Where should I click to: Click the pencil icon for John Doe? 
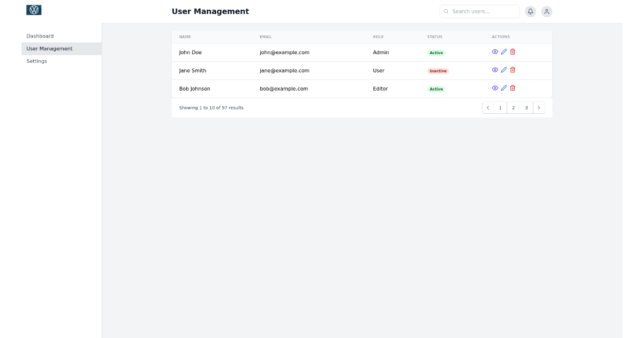[x=503, y=52]
